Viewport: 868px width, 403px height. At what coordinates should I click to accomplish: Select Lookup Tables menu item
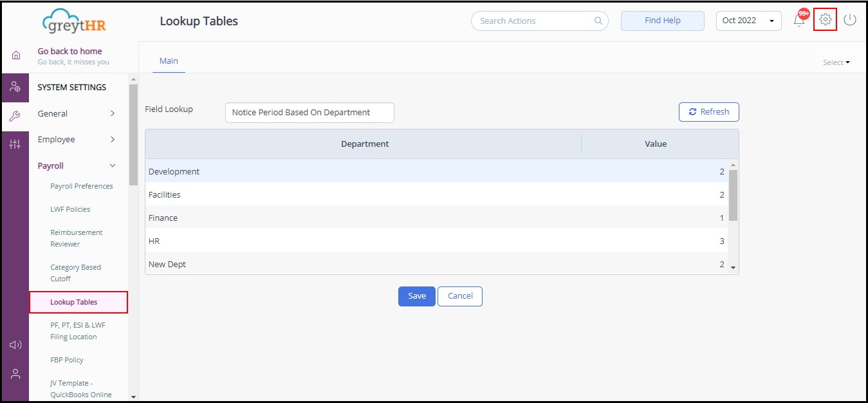tap(78, 302)
